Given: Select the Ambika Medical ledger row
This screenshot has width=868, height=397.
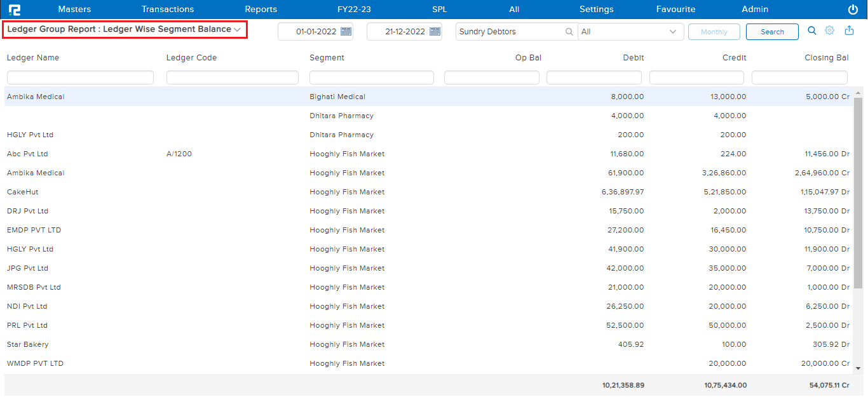Looking at the screenshot, I should click(35, 97).
